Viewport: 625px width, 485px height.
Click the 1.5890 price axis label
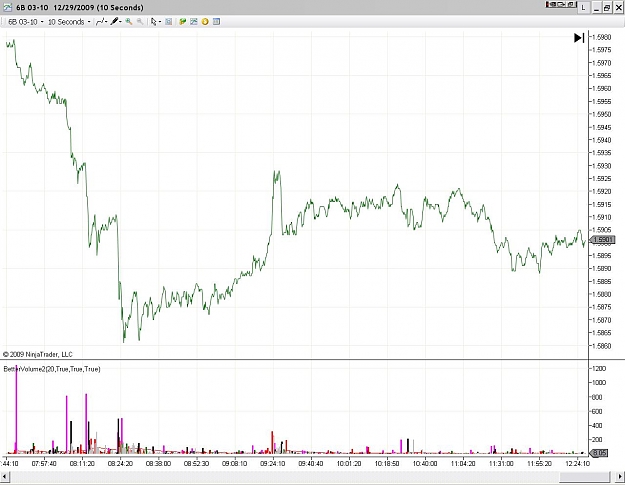601,268
